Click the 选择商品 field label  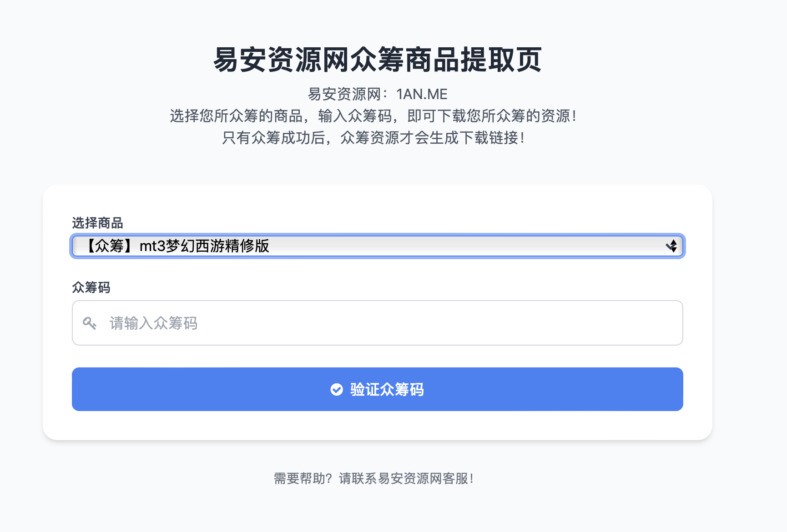pyautogui.click(x=97, y=223)
